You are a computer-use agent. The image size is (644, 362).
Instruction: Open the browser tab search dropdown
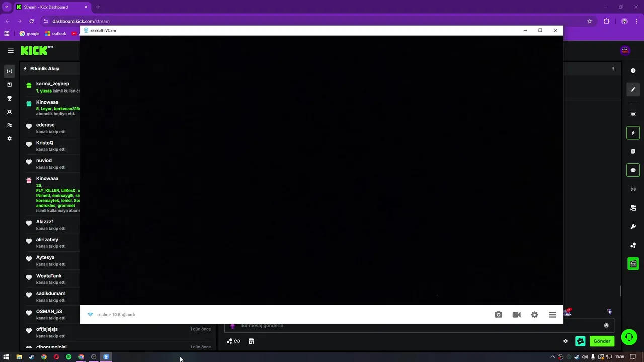tap(7, 7)
